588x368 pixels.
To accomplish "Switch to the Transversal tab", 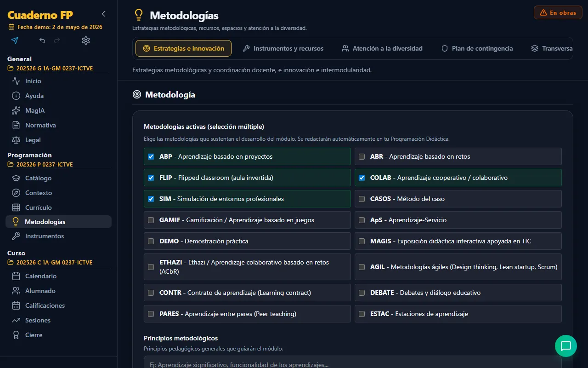I will pyautogui.click(x=551, y=48).
